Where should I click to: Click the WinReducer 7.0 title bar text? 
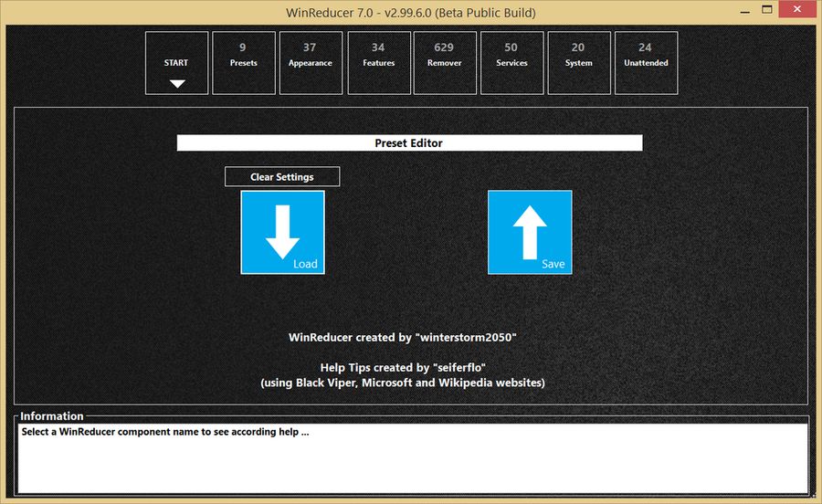(x=410, y=13)
